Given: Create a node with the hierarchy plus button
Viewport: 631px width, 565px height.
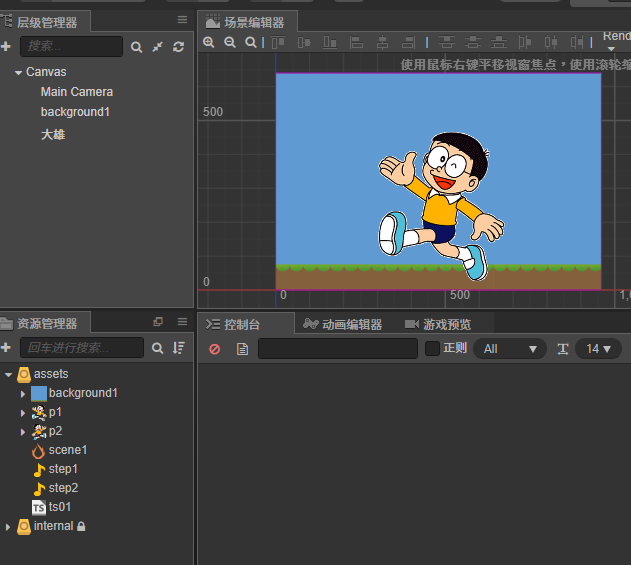Looking at the screenshot, I should tap(6, 46).
